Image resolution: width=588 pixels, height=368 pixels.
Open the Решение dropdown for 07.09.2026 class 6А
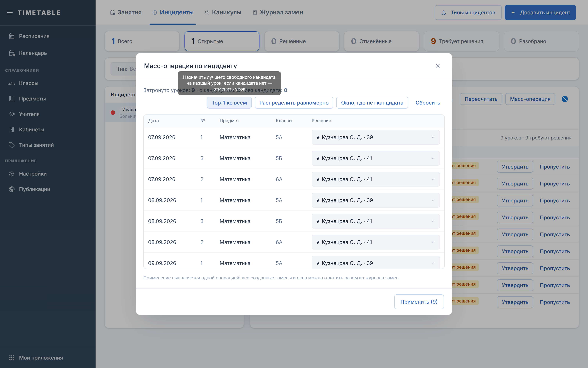point(375,179)
